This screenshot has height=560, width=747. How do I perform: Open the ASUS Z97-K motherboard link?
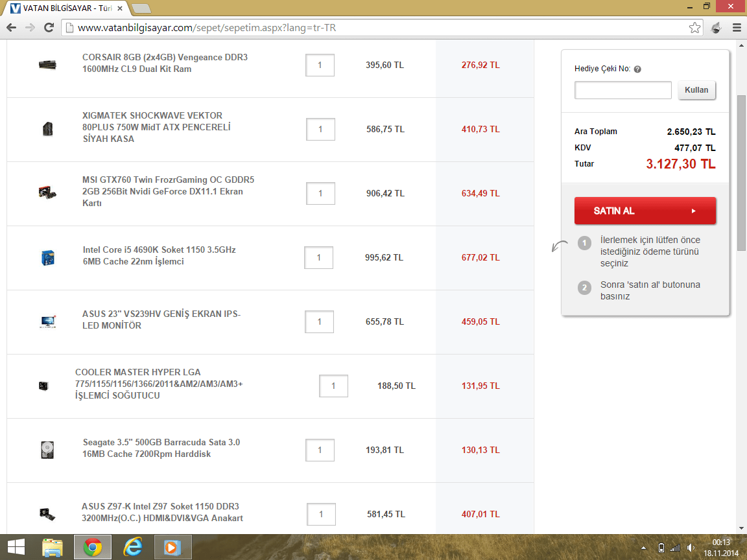pos(162,513)
